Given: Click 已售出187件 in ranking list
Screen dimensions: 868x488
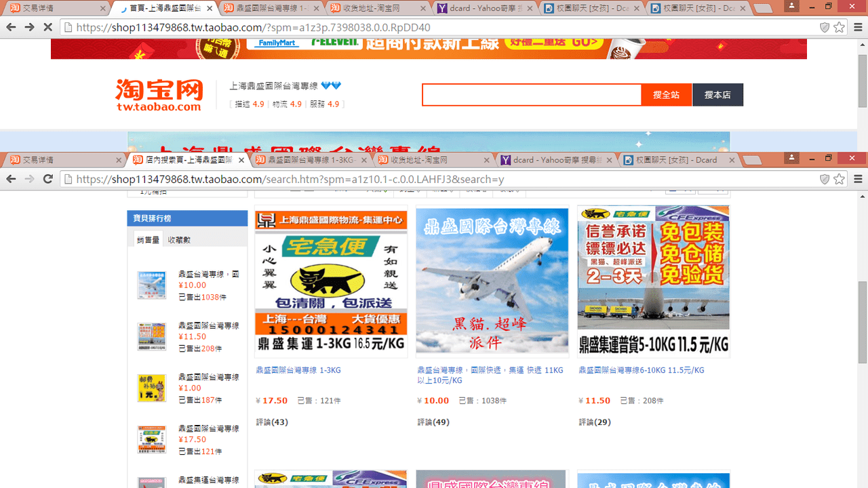Looking at the screenshot, I should (200, 400).
